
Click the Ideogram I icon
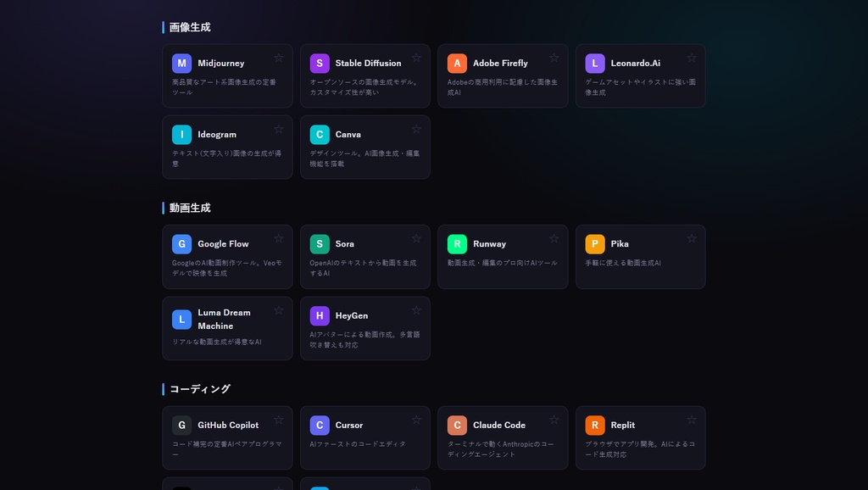click(x=181, y=135)
